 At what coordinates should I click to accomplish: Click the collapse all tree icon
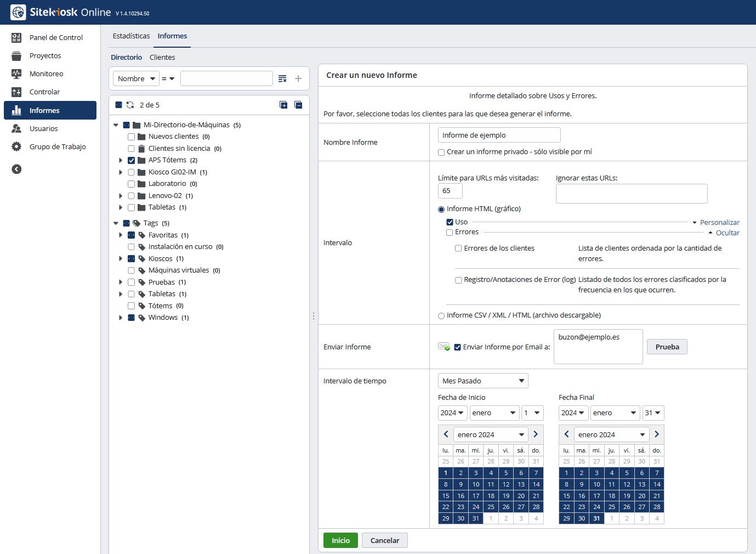pos(298,105)
